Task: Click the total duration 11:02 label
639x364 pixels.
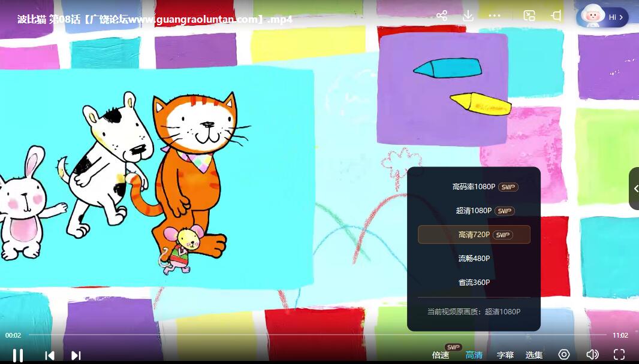Action: pos(620,335)
